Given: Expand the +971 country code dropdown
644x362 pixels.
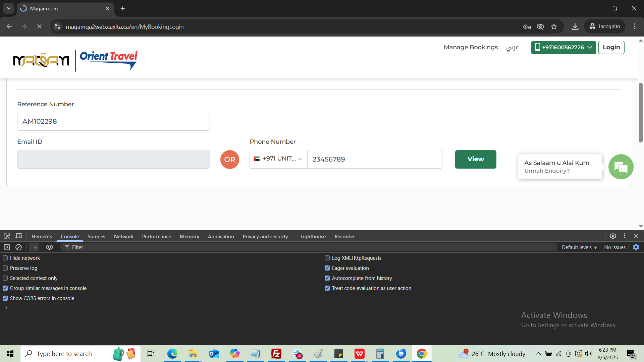Looking at the screenshot, I should (x=278, y=159).
